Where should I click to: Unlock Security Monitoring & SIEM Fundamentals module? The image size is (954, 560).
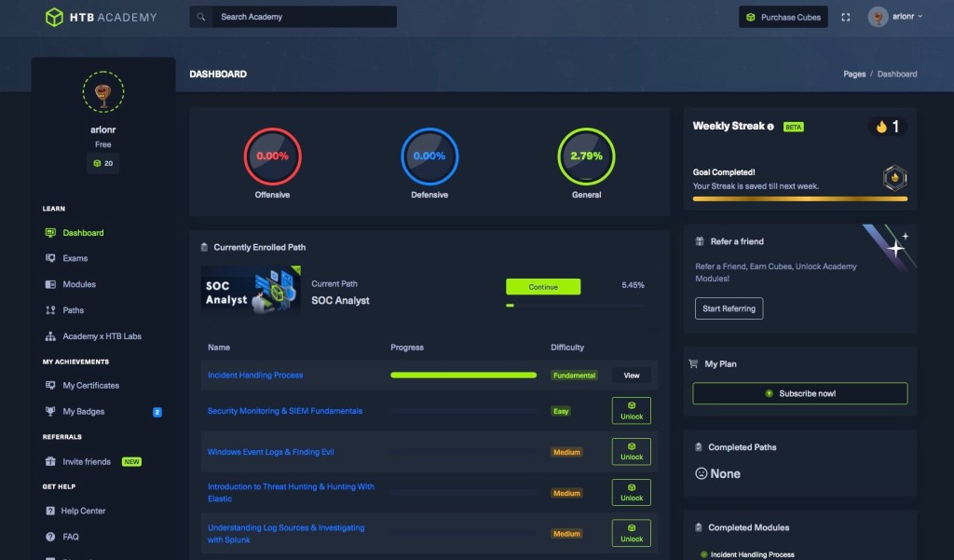click(631, 411)
